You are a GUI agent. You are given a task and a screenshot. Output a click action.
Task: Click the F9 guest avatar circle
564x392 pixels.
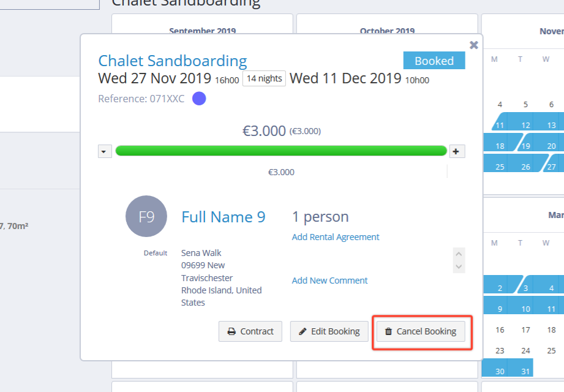pyautogui.click(x=146, y=216)
